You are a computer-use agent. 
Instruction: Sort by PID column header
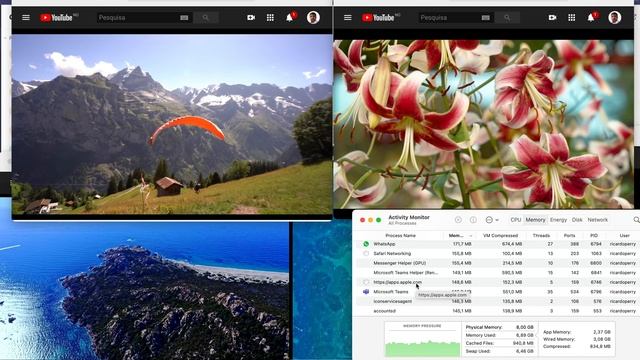[594, 236]
